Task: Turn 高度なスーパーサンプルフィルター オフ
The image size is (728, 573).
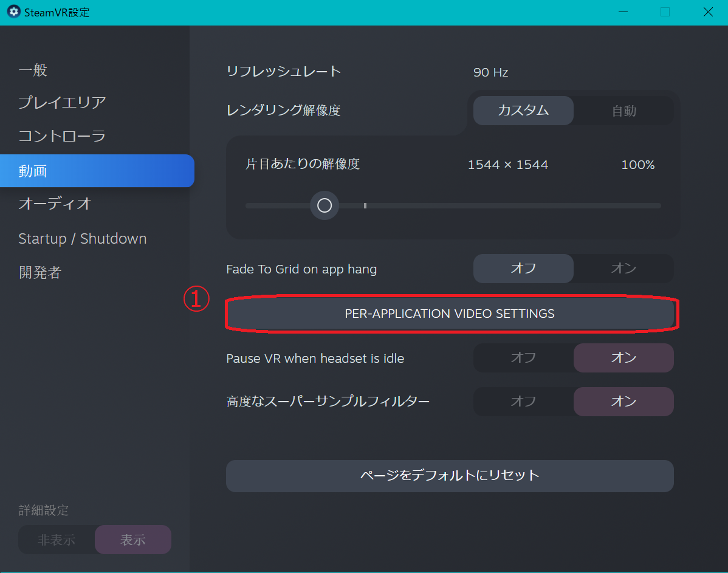Action: (x=523, y=401)
